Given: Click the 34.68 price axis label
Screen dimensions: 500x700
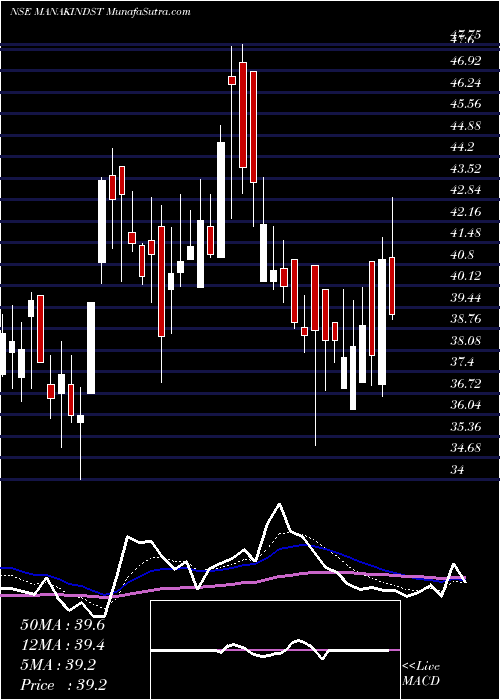Looking at the screenshot, I should [466, 448].
